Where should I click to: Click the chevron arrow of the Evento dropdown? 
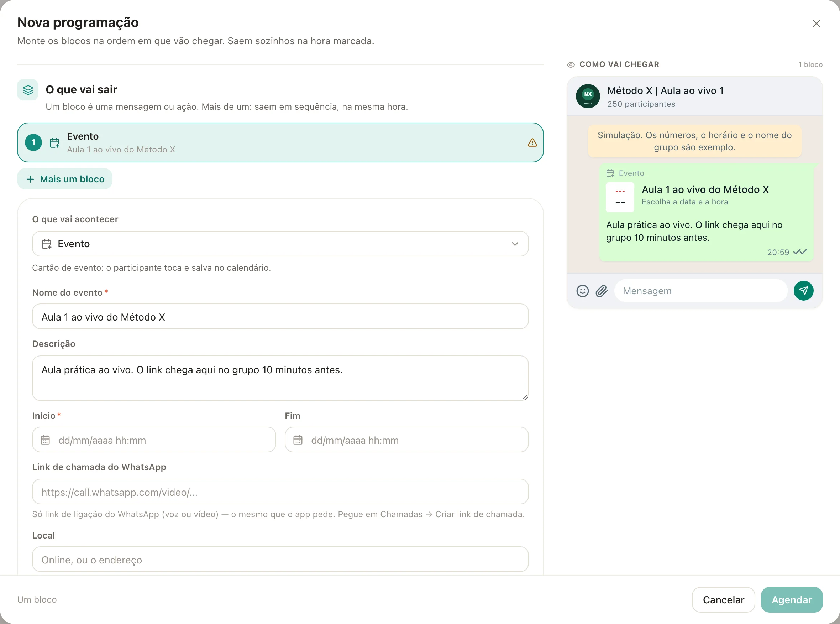(x=515, y=244)
